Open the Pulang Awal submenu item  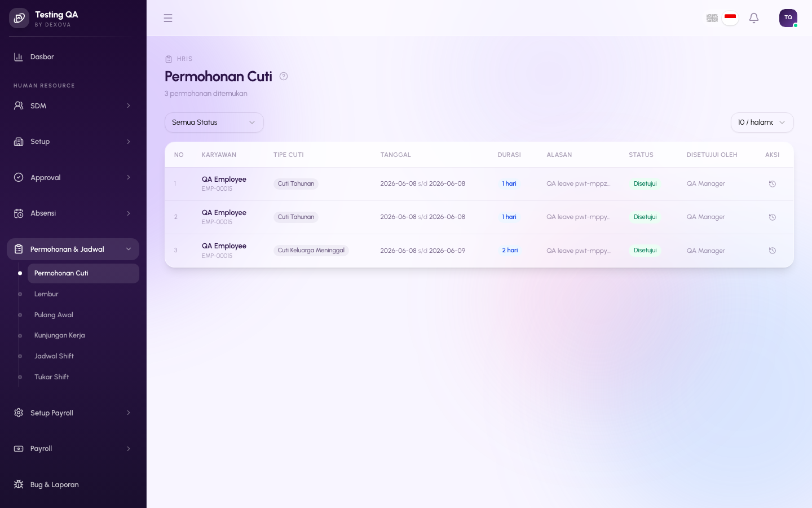point(83,315)
